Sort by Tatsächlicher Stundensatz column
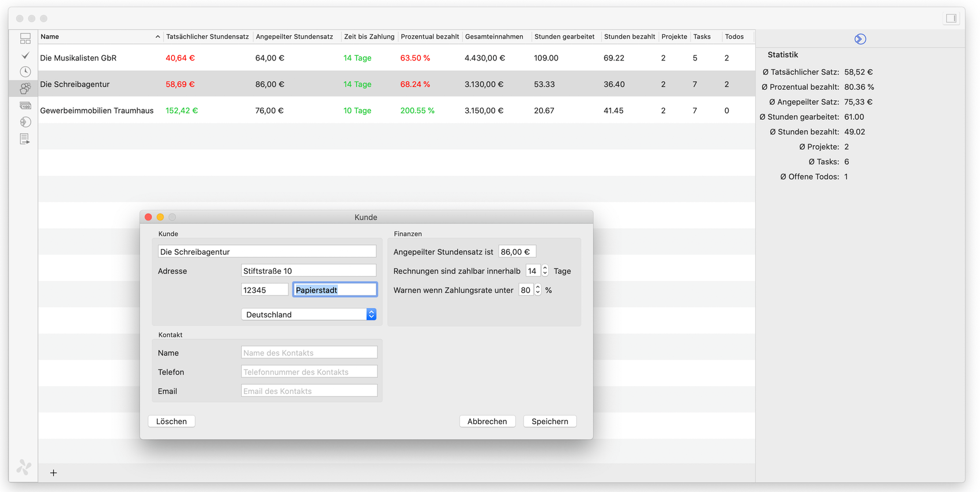 pyautogui.click(x=208, y=36)
